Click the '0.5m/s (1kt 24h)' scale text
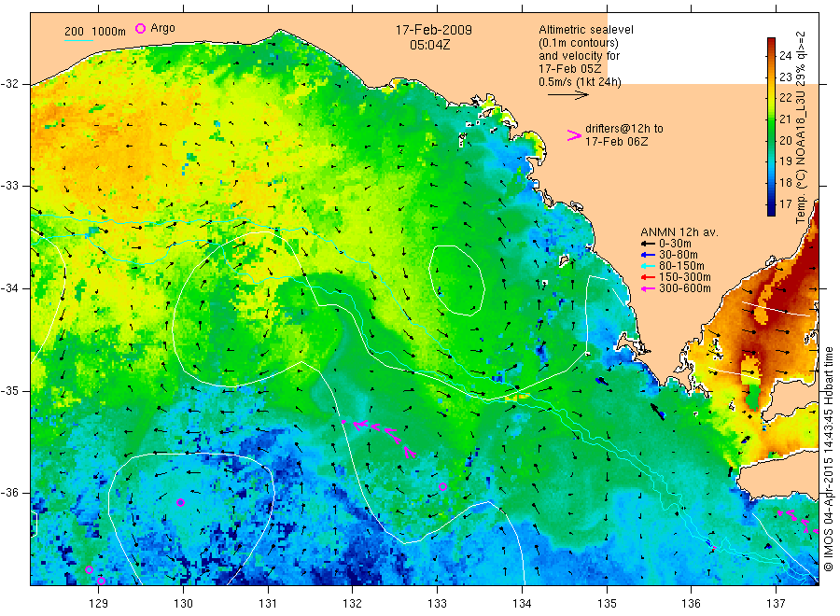Viewport: 840px width, 616px height. coord(580,82)
